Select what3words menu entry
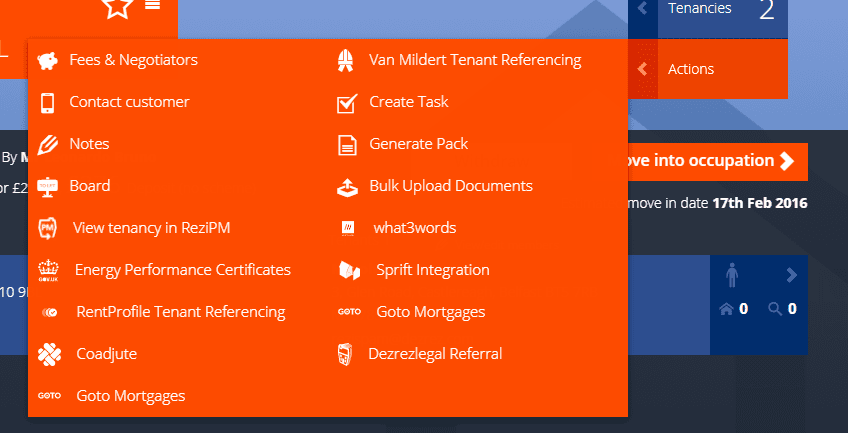This screenshot has width=848, height=433. point(415,228)
